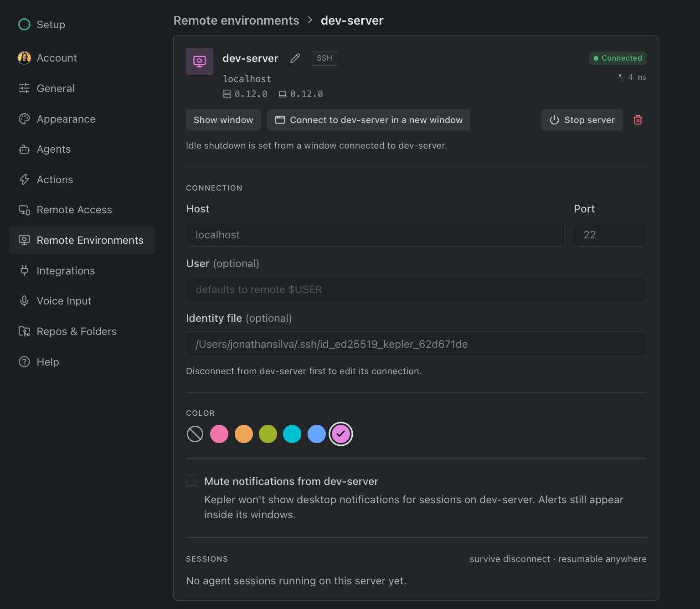This screenshot has height=609, width=700.
Task: Click the Identity file input field
Action: click(416, 344)
